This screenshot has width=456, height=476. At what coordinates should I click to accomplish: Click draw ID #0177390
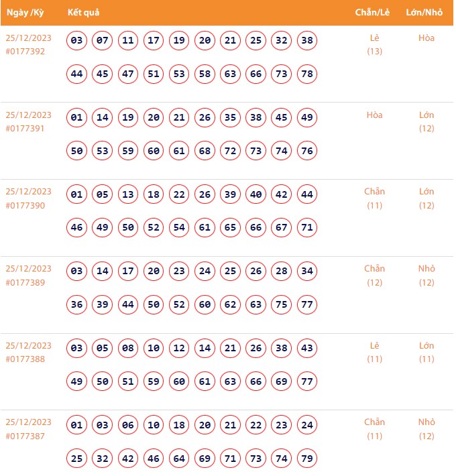pos(25,205)
